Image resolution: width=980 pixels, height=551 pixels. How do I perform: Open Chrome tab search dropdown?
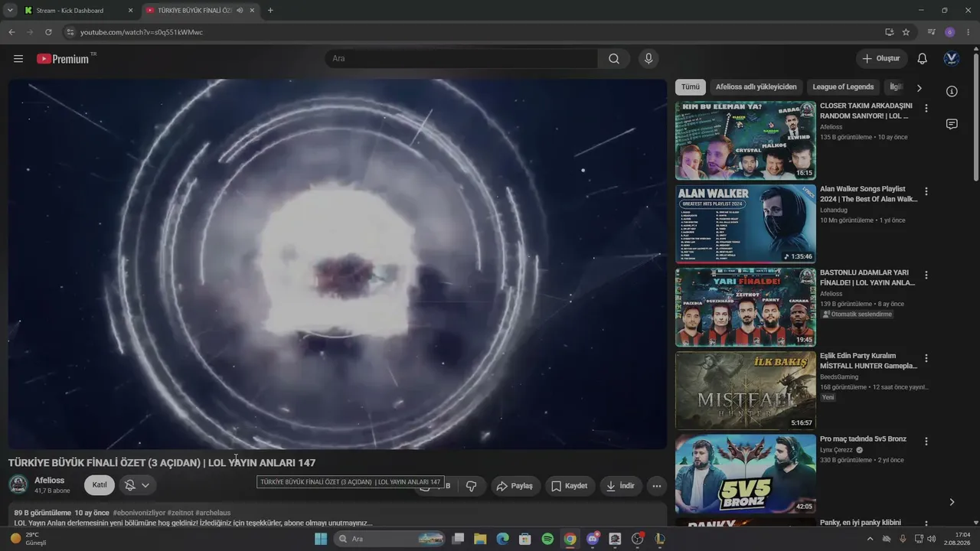pyautogui.click(x=10, y=11)
